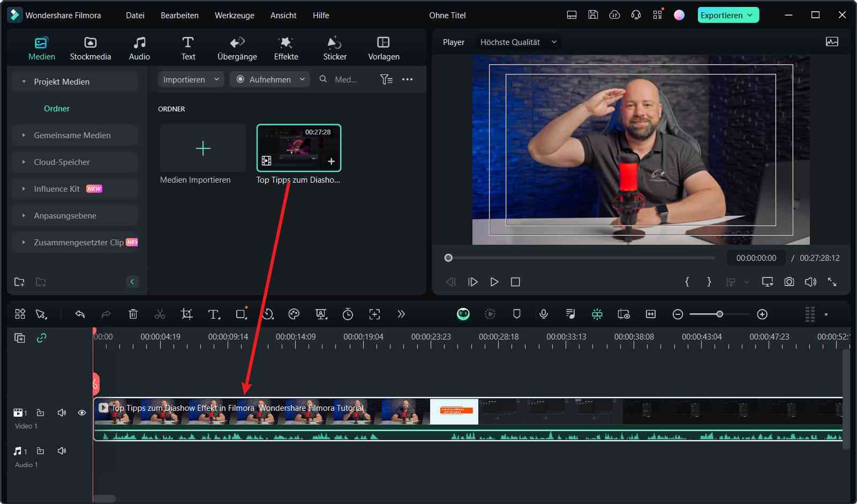This screenshot has height=504, width=857.
Task: Create a new folder in media panel
Action: pyautogui.click(x=19, y=282)
